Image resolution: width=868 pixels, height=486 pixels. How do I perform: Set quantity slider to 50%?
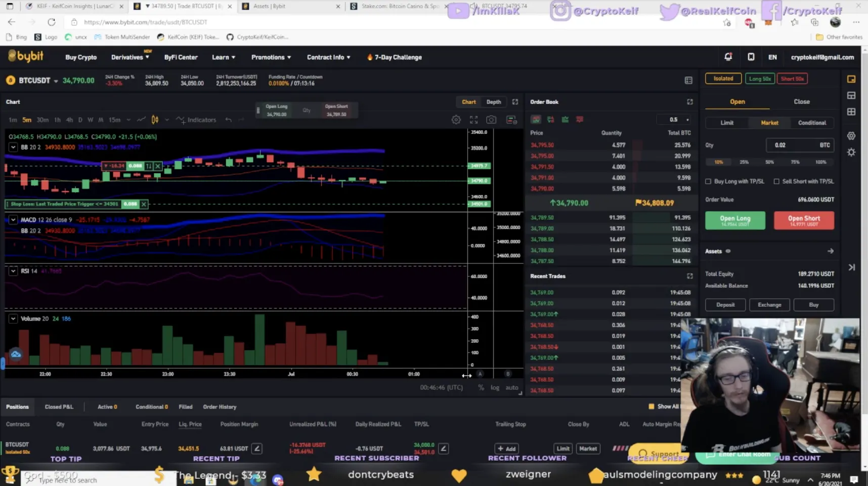pos(769,162)
